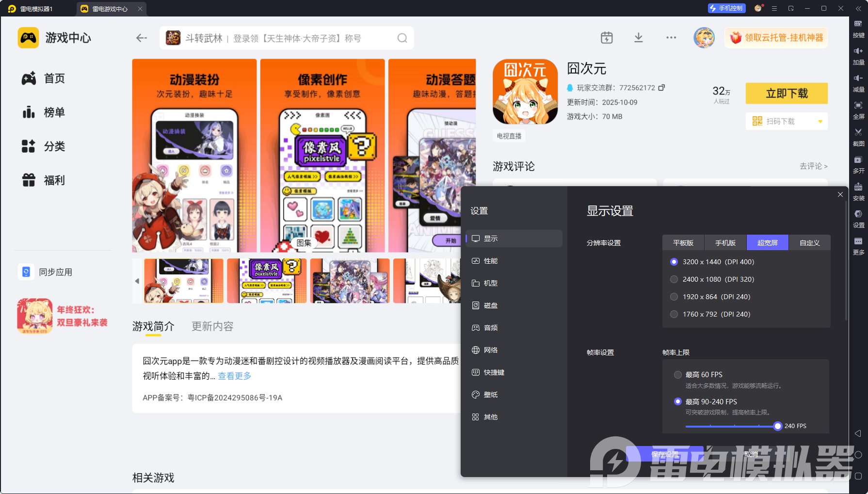This screenshot has width=868, height=494.
Task: Toggle 全屏 fullscreen mode
Action: pos(858,111)
